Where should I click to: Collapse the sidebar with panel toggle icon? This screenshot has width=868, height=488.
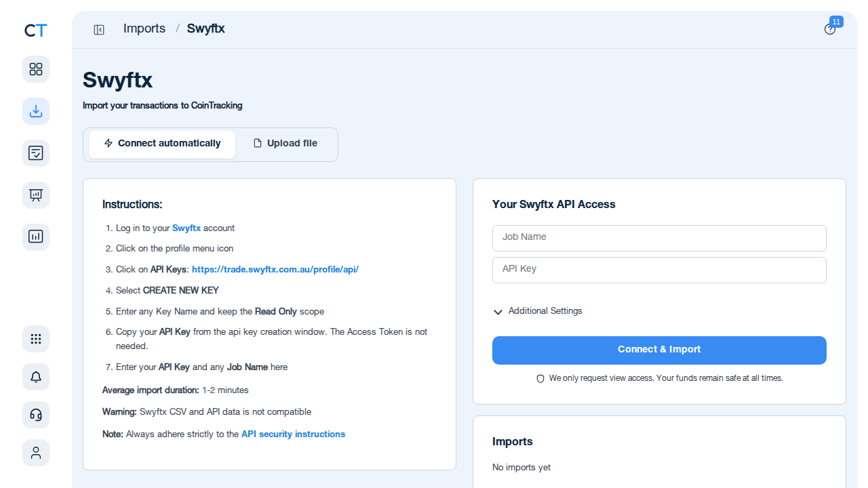coord(99,29)
